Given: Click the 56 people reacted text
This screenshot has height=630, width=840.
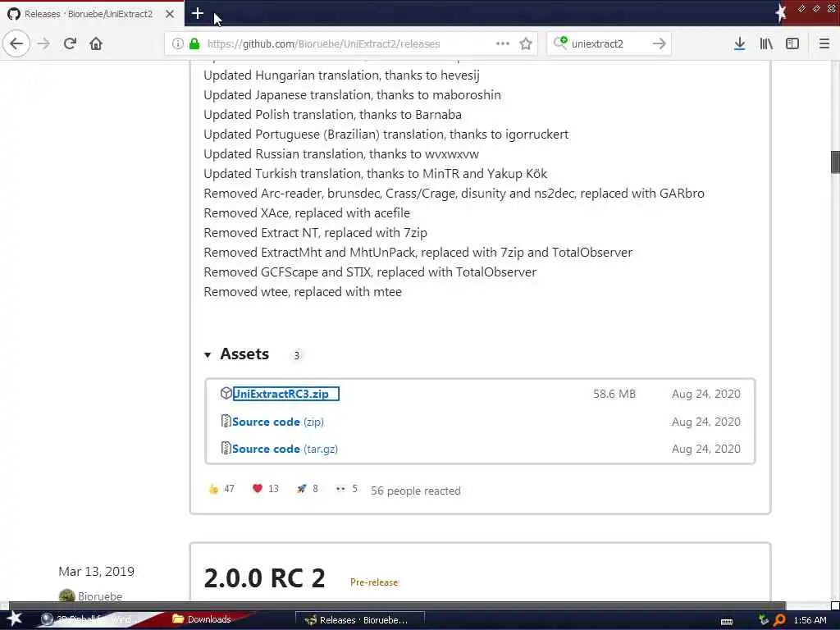Looking at the screenshot, I should pyautogui.click(x=416, y=491).
